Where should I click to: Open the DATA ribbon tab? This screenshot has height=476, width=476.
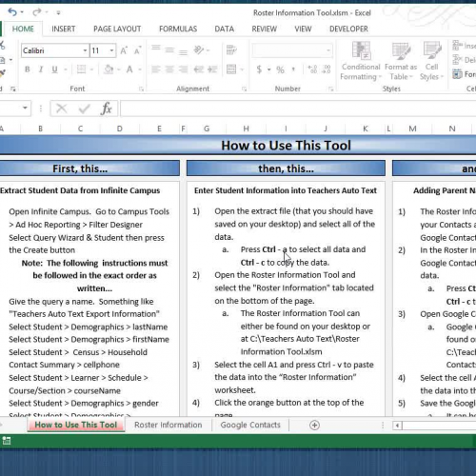pos(225,29)
